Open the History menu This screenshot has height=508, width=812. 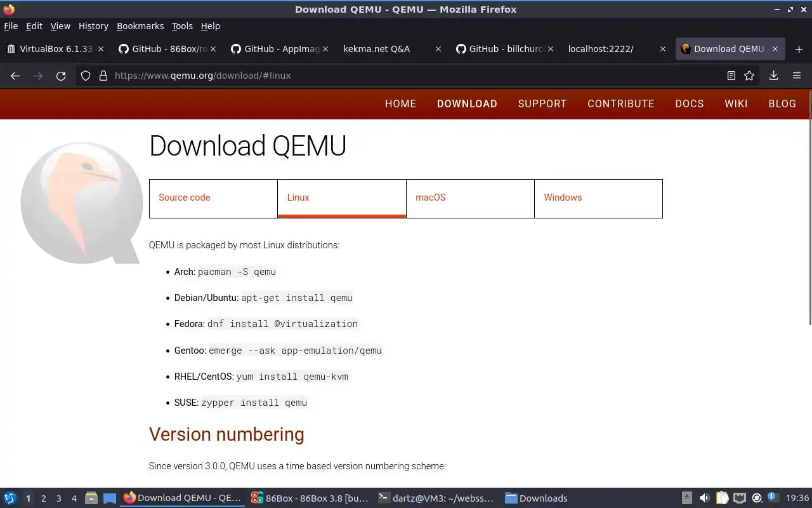pyautogui.click(x=94, y=26)
